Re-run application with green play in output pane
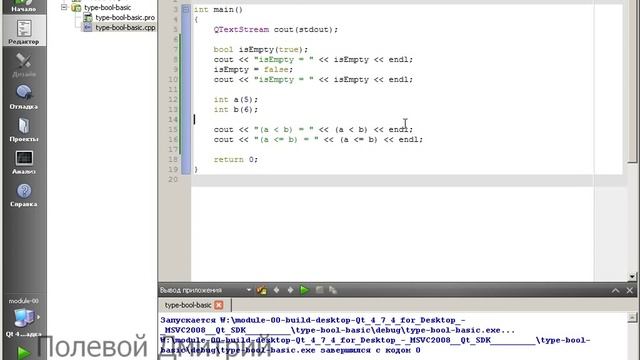 point(304,290)
